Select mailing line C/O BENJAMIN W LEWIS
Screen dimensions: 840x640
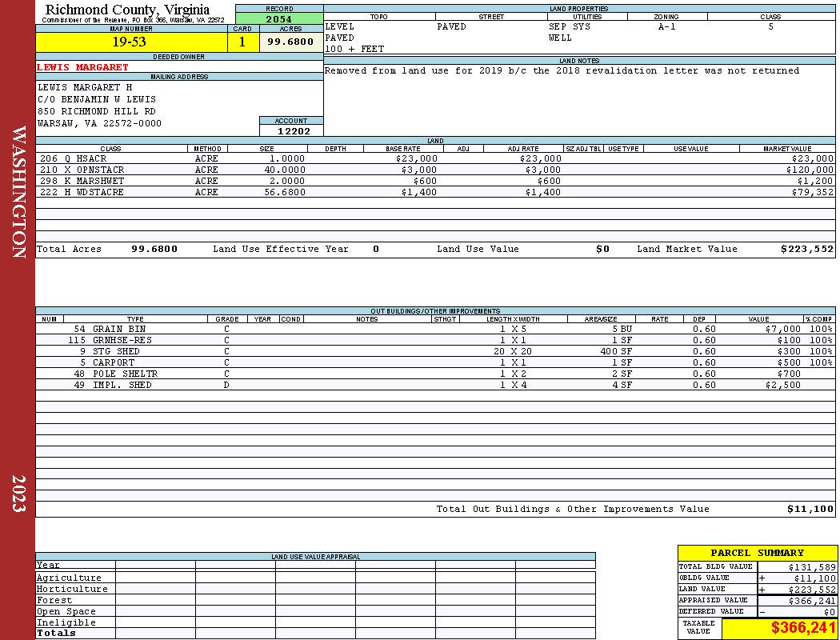point(97,99)
